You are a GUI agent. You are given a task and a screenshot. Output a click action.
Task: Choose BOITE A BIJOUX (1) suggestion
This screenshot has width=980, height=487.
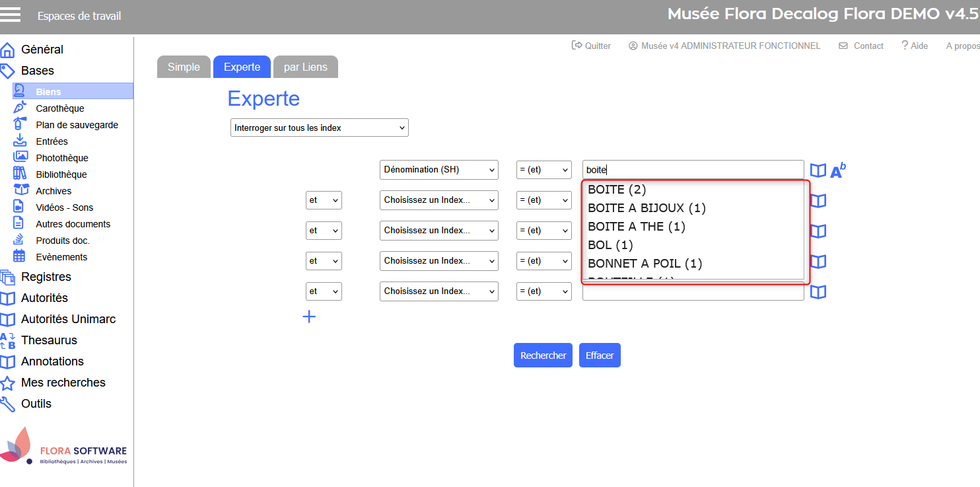tap(647, 208)
